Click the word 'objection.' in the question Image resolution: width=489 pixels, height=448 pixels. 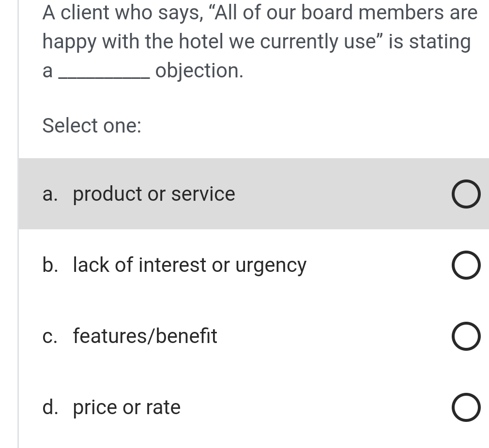click(x=199, y=71)
